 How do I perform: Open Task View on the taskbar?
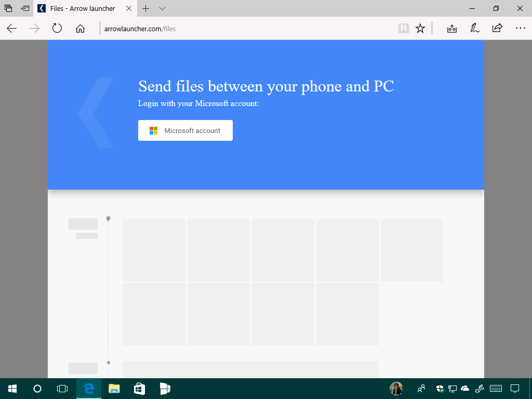click(62, 389)
